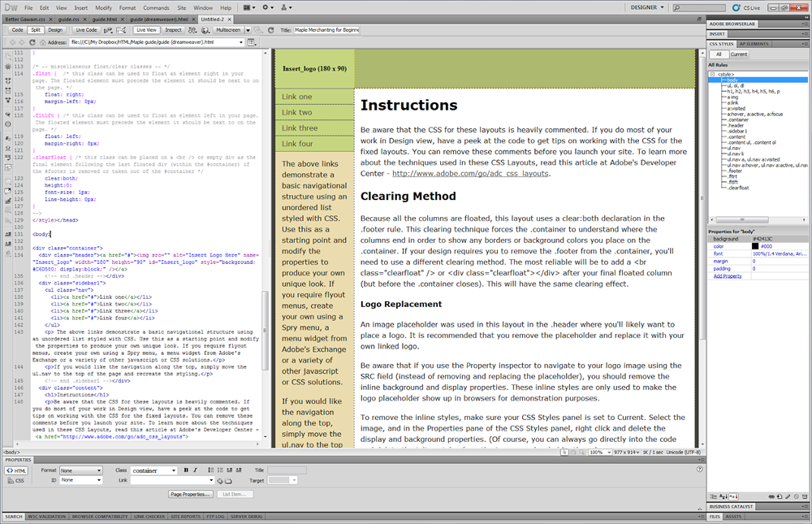
Task: Open the Format dropdown in Properties
Action: (80, 470)
